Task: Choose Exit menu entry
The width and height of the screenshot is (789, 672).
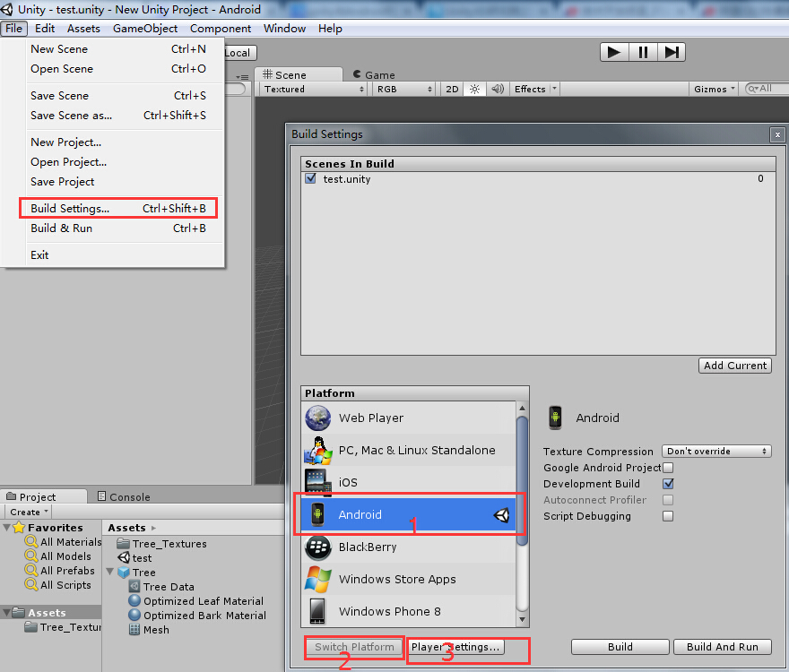Action: tap(118, 255)
